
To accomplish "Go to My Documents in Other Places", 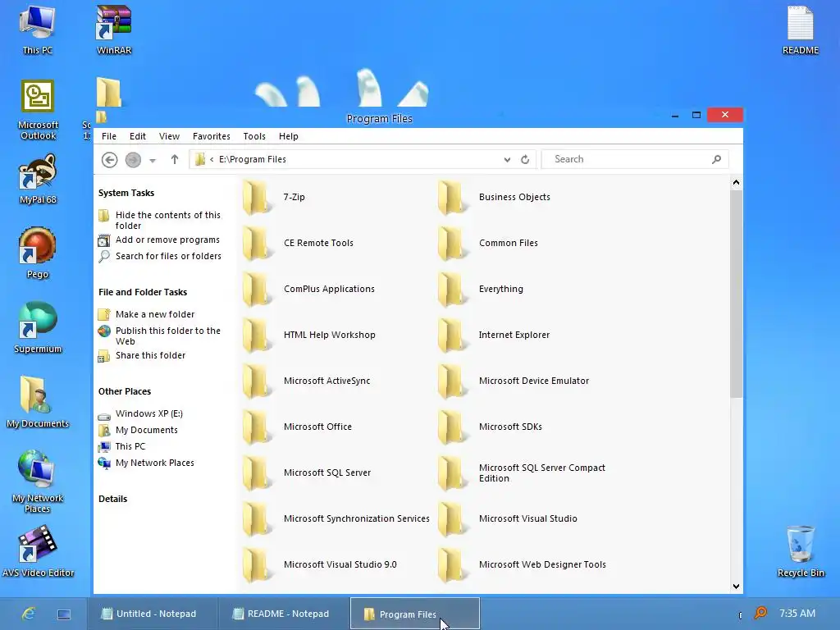I will pos(146,430).
